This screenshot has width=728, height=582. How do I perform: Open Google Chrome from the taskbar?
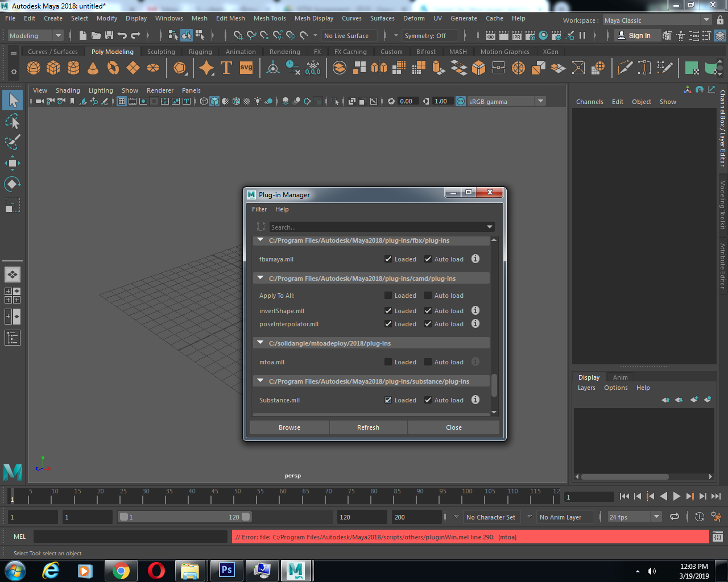coord(121,570)
